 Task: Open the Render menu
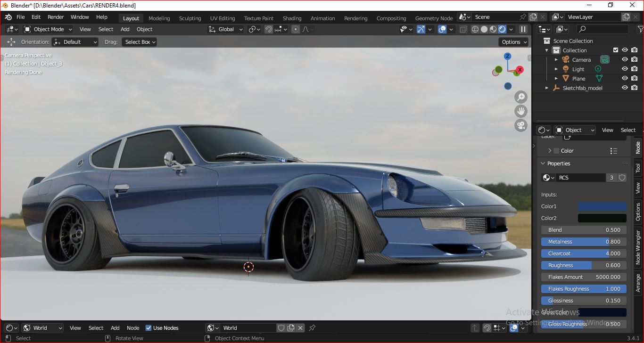pyautogui.click(x=56, y=16)
